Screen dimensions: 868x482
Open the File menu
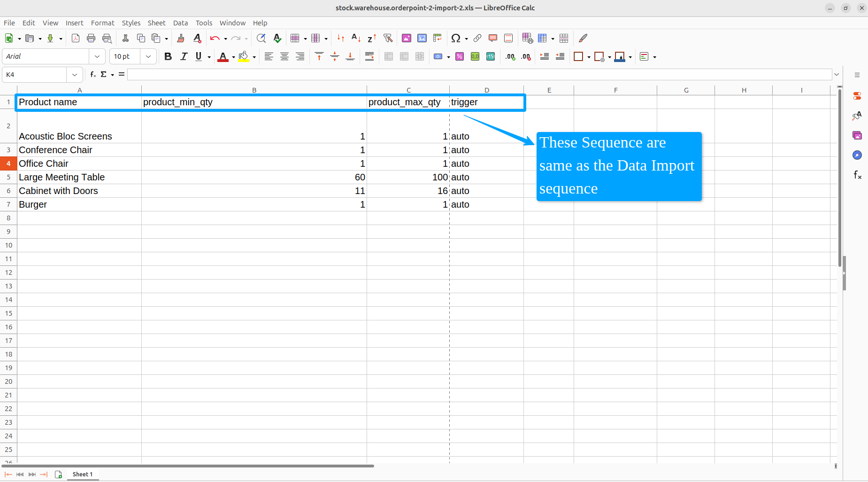coord(9,23)
